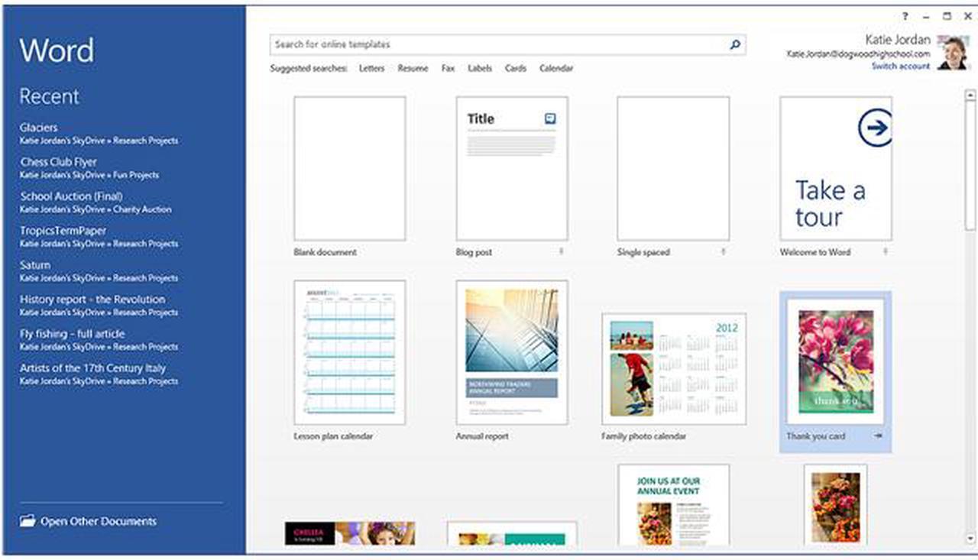Select the Blog post template thumbnail
The height and width of the screenshot is (560, 978).
512,168
